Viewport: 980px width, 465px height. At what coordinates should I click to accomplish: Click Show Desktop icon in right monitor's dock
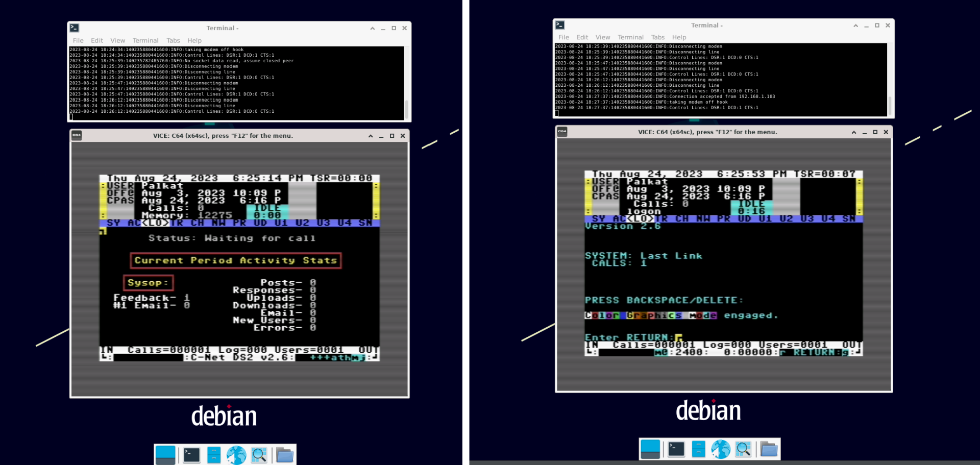tap(650, 449)
